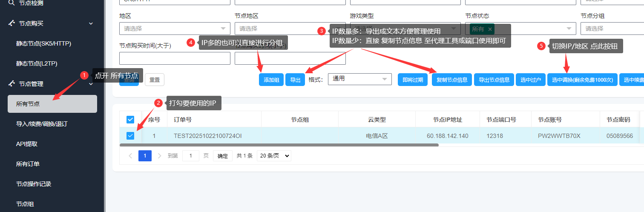The height and width of the screenshot is (212, 644).
Task: Go to the next page arrow in pagination
Action: (x=160, y=156)
